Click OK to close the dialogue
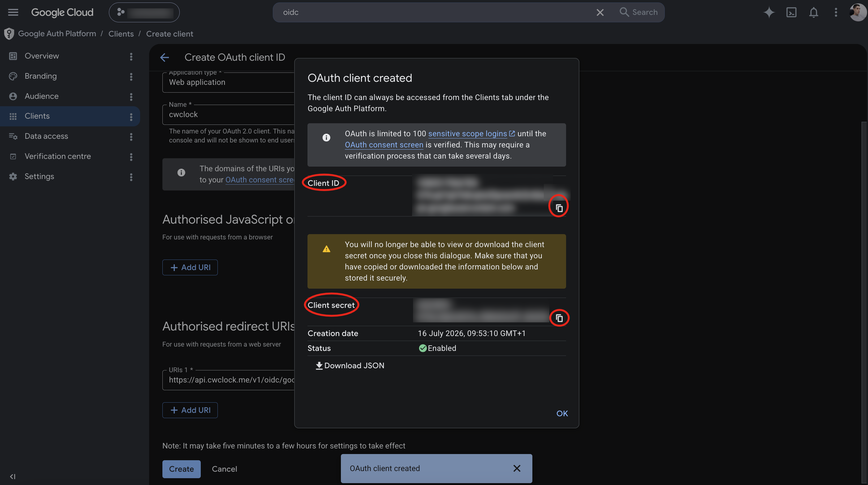868x485 pixels. point(562,413)
